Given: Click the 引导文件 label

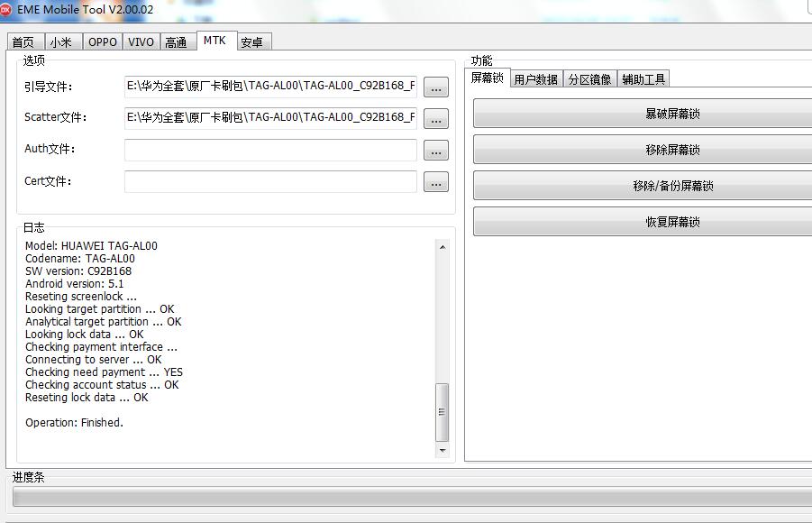Looking at the screenshot, I should (x=48, y=87).
